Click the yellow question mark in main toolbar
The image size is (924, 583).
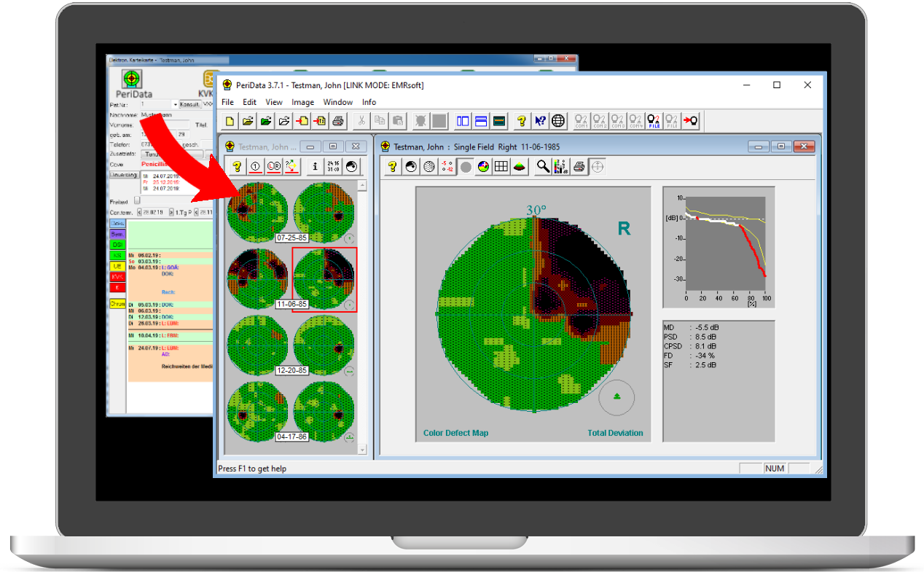coord(522,121)
